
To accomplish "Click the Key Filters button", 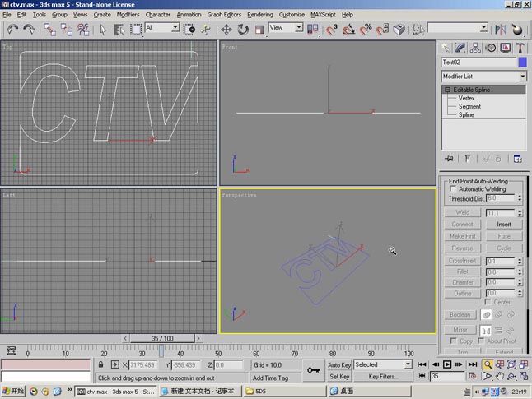I will tap(384, 376).
